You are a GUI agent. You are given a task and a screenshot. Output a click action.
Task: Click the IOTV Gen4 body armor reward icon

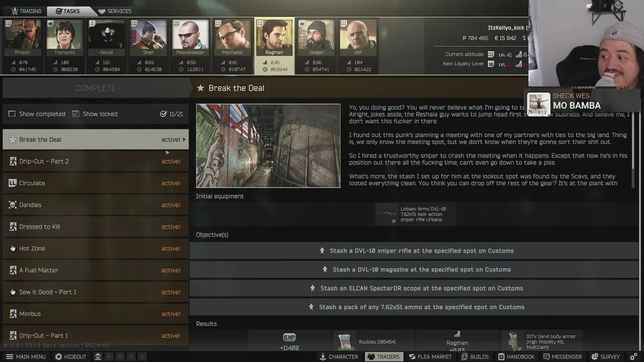click(x=512, y=341)
